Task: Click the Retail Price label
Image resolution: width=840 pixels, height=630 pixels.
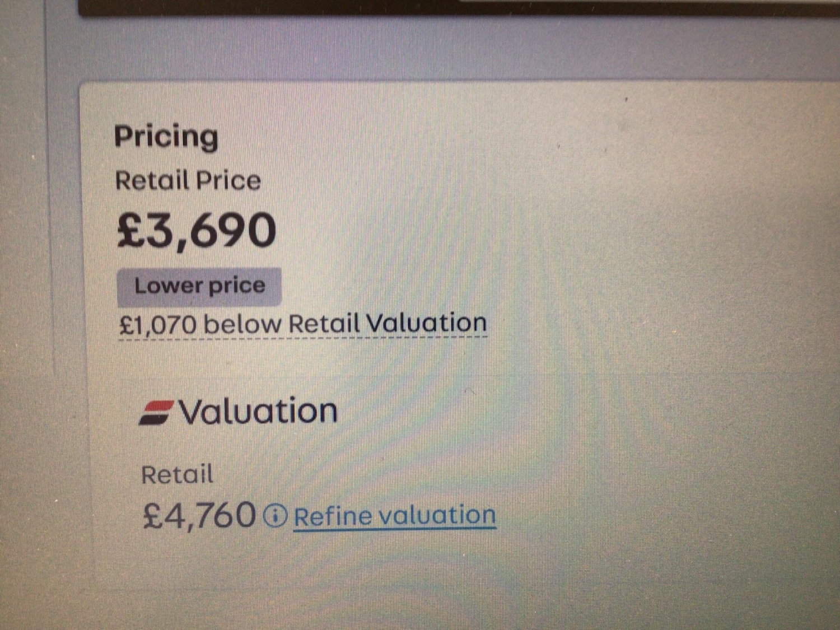Action: coord(188,181)
